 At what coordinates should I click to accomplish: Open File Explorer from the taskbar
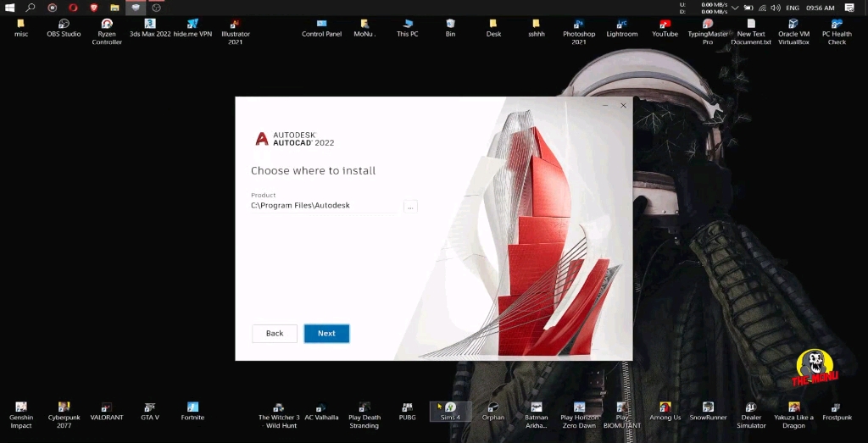coord(114,8)
